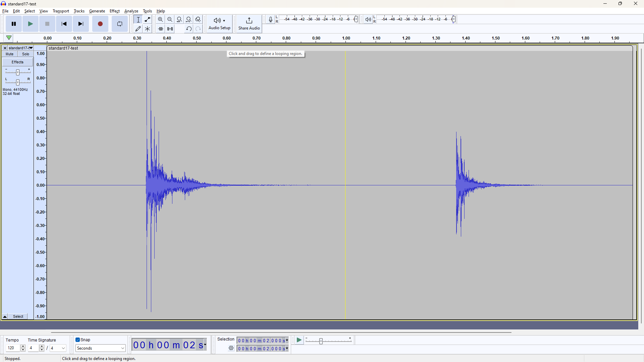This screenshot has height=362, width=644.
Task: Toggle the Loop button
Action: (x=120, y=24)
